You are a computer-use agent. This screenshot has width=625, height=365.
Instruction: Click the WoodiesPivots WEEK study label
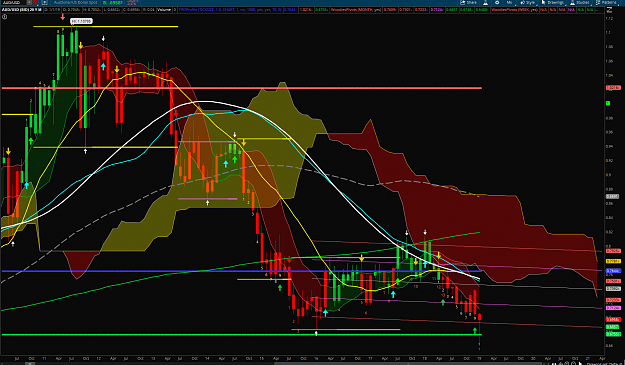515,10
